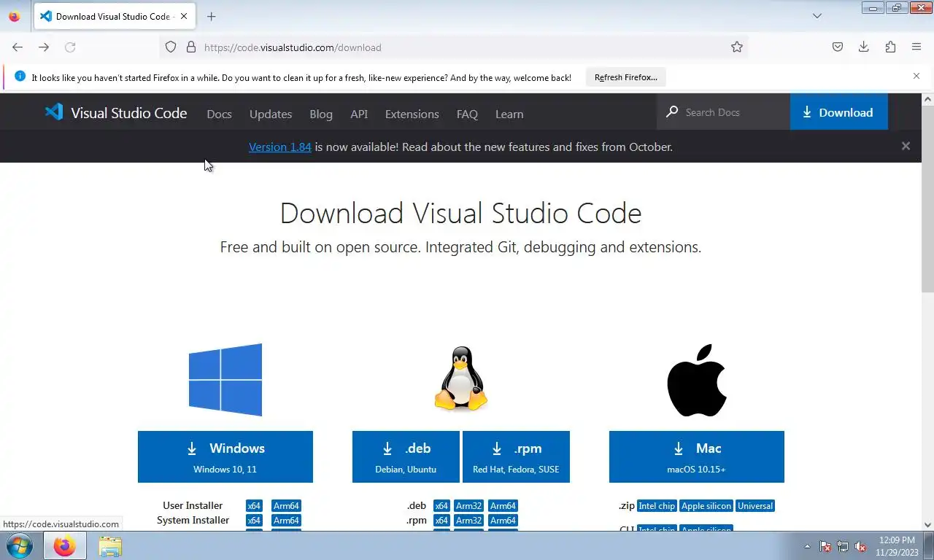Viewport: 934px width, 560px height.
Task: Select User Installer x64 download
Action: [254, 506]
